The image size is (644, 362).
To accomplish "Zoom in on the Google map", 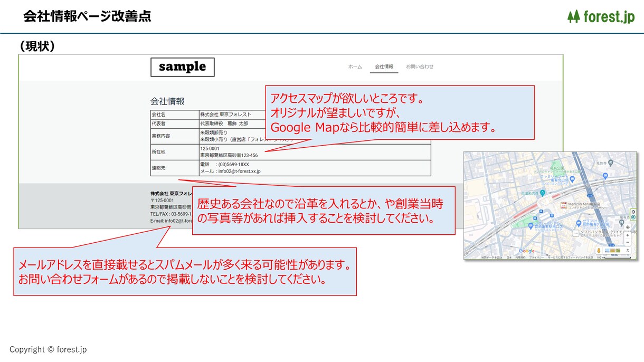I will point(628,235).
